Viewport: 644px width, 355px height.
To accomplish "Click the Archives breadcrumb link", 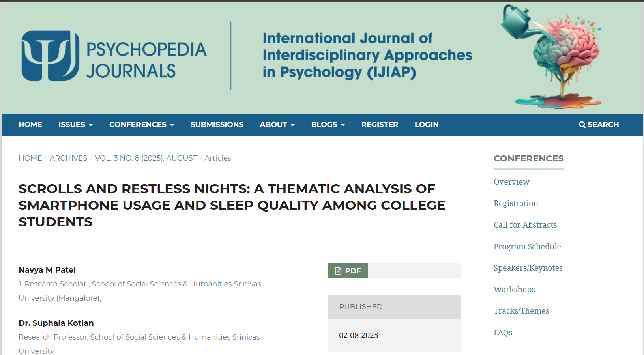I will click(x=68, y=158).
